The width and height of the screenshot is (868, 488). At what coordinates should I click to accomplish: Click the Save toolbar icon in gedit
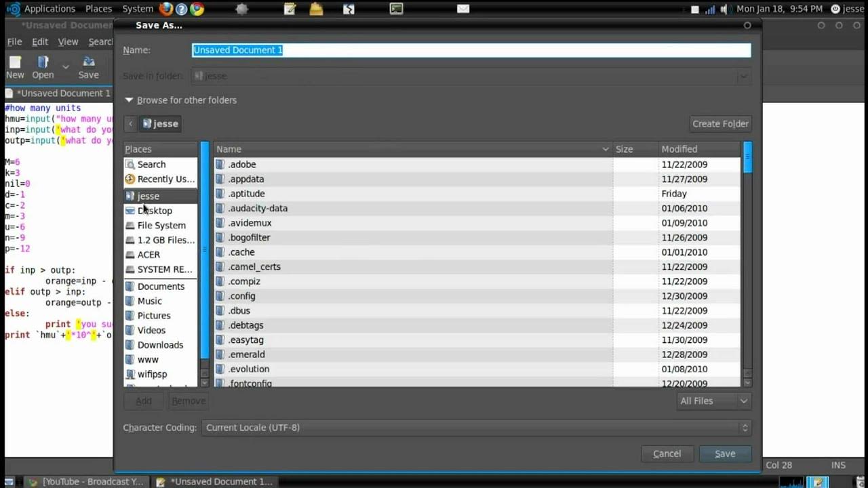coord(88,68)
